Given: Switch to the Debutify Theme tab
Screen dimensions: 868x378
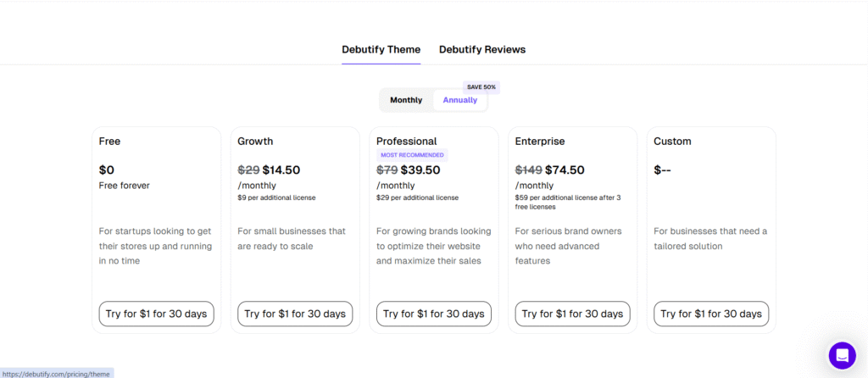Looking at the screenshot, I should [x=381, y=49].
